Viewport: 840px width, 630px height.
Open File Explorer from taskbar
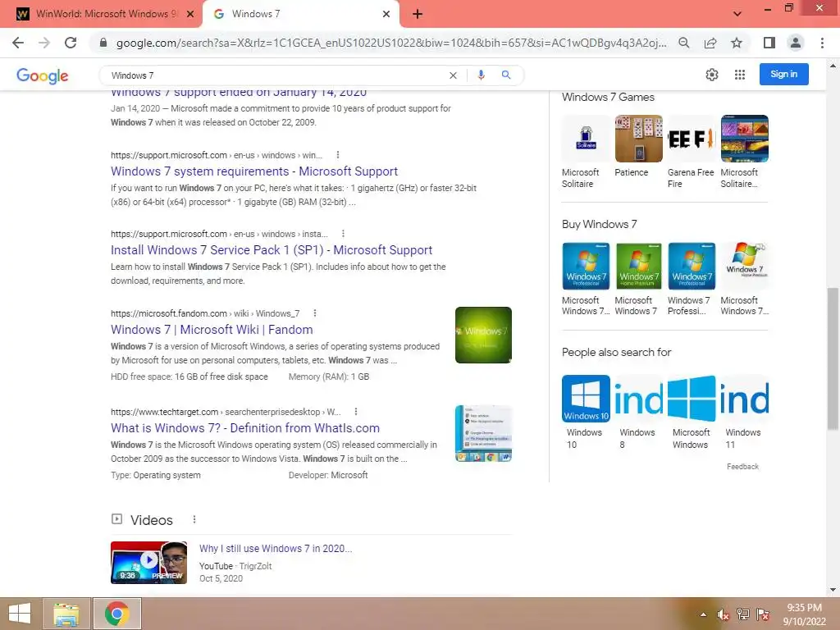(66, 614)
